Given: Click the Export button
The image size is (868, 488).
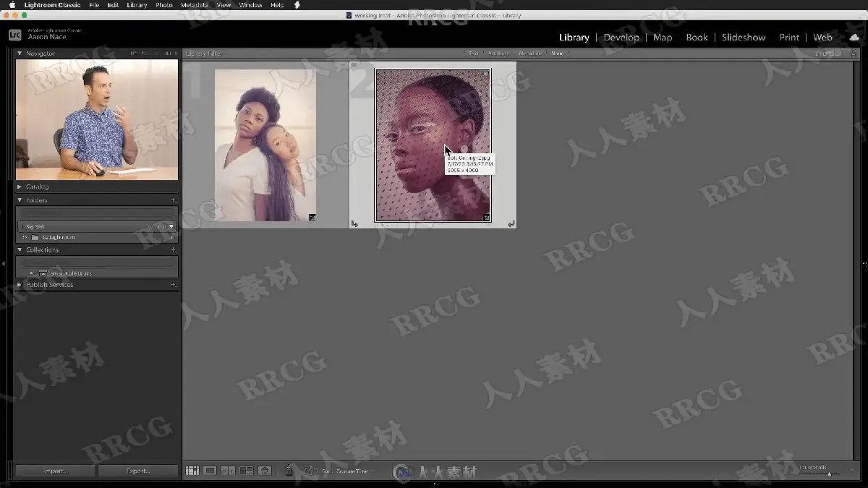Looking at the screenshot, I should pyautogui.click(x=137, y=471).
